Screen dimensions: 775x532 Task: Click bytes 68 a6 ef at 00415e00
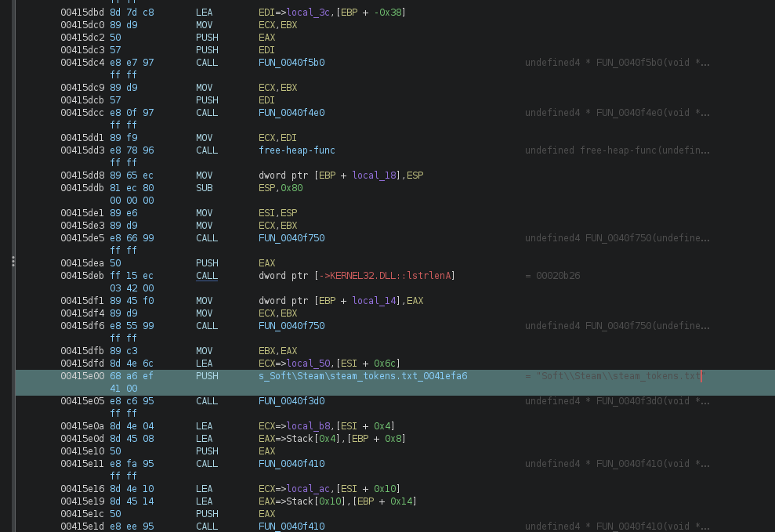132,376
